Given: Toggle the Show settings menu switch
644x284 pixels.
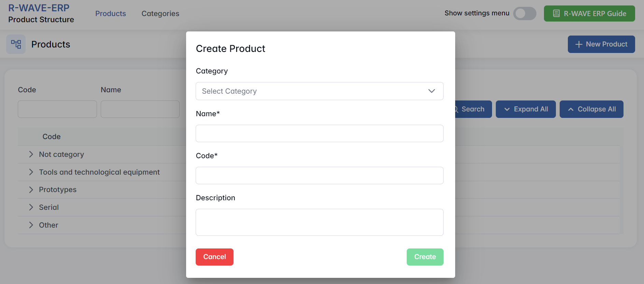Looking at the screenshot, I should point(524,13).
